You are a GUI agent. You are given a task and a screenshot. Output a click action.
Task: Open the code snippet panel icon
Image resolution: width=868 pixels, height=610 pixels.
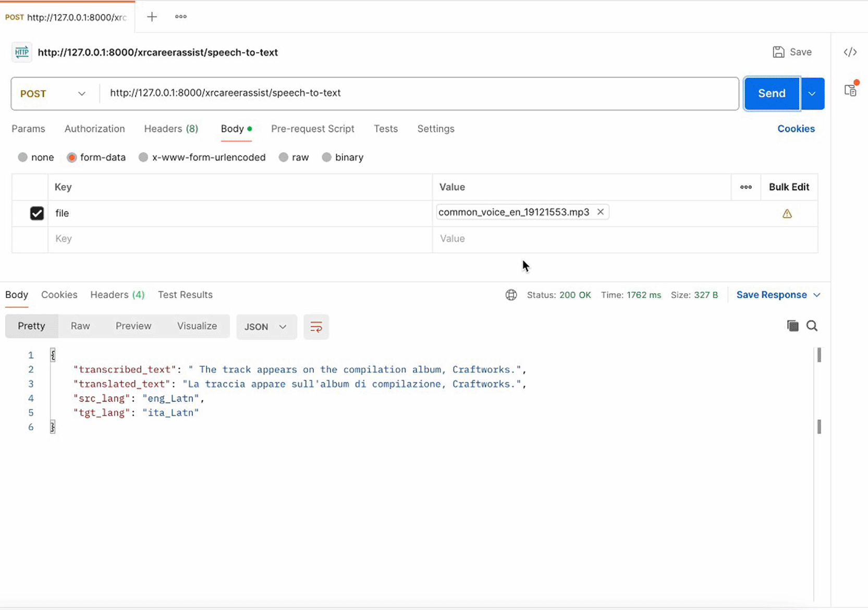[x=850, y=52]
